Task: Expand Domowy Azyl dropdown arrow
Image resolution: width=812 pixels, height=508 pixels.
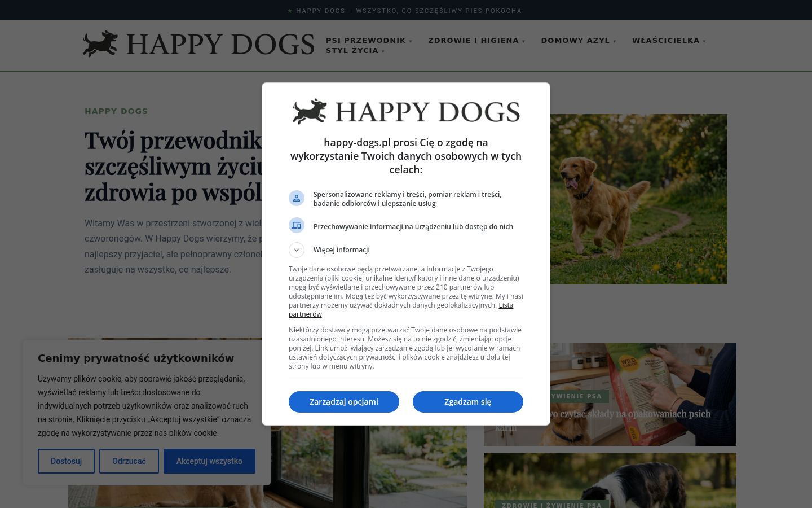Action: click(615, 41)
